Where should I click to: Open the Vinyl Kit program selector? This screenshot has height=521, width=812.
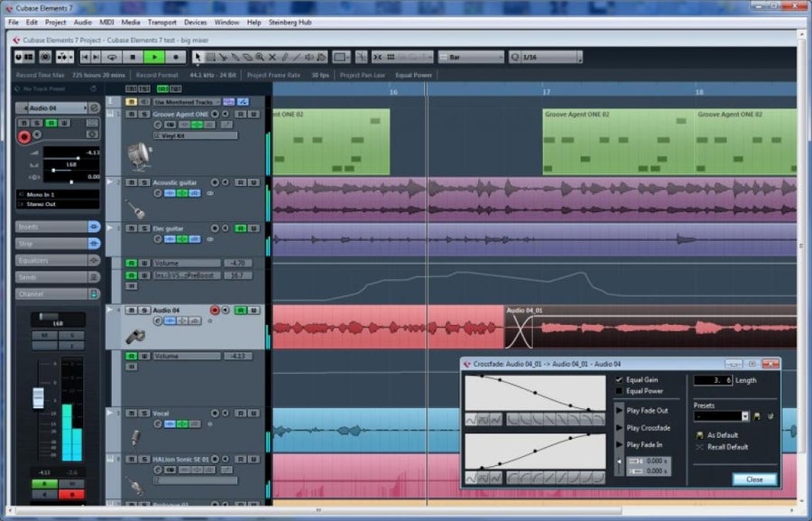[x=195, y=135]
